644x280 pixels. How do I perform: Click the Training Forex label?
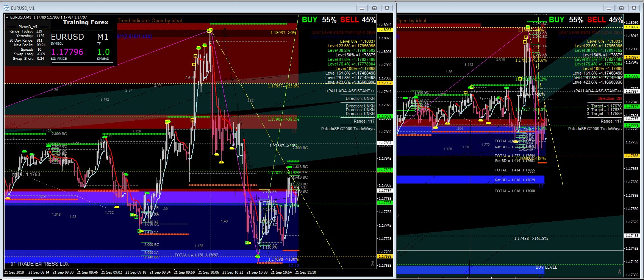pyautogui.click(x=86, y=22)
